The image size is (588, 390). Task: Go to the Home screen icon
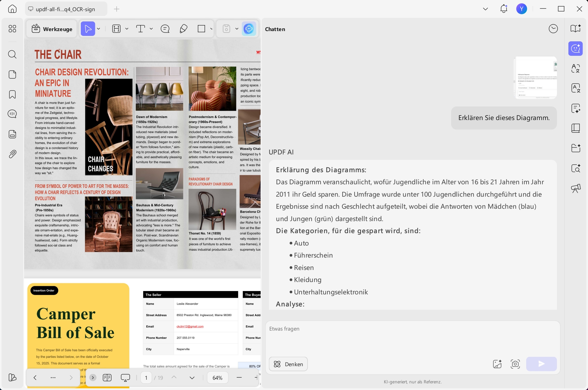12,9
